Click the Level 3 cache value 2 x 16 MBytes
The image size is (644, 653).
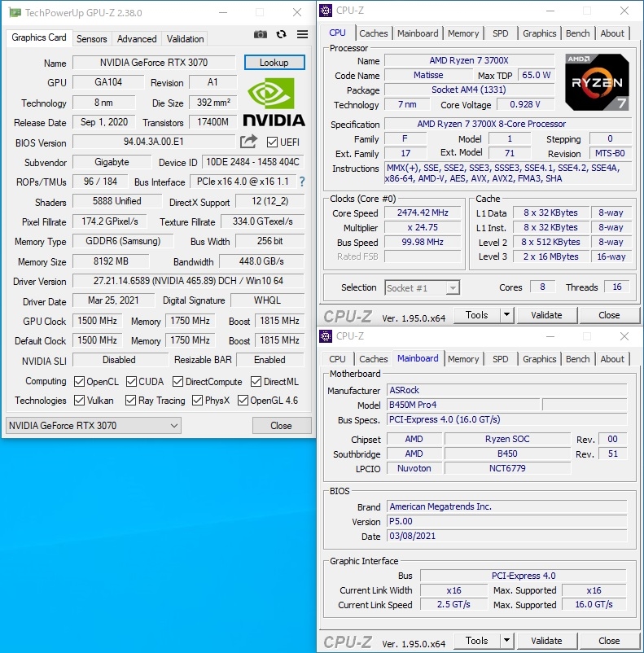pyautogui.click(x=550, y=256)
